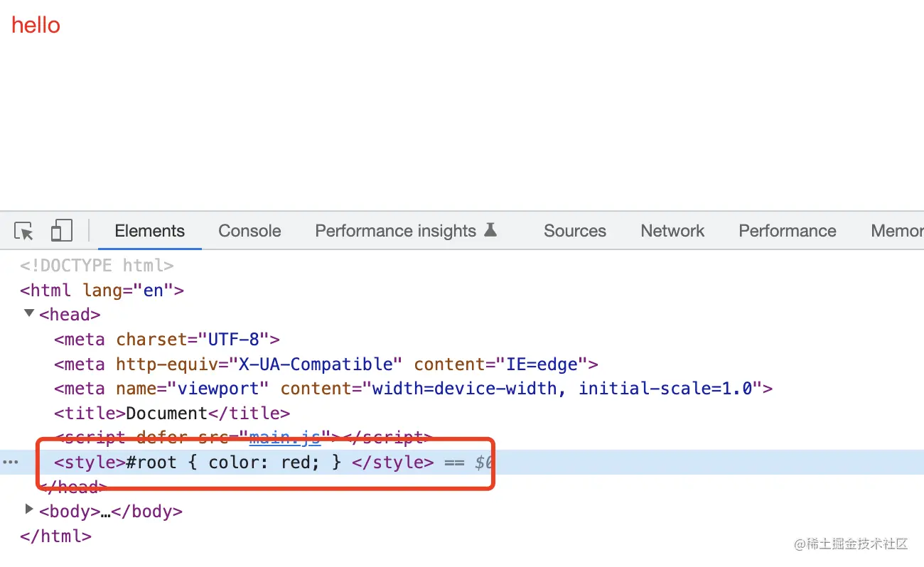The image size is (924, 567).
Task: Switch to the Console tab
Action: (249, 231)
